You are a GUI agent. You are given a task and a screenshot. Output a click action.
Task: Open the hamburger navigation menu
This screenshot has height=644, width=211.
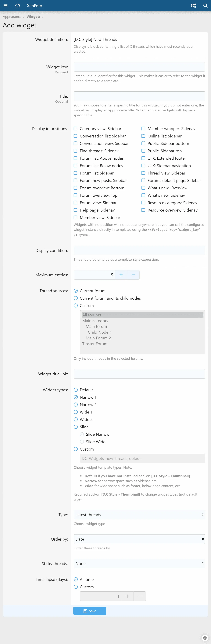pyautogui.click(x=5, y=5)
